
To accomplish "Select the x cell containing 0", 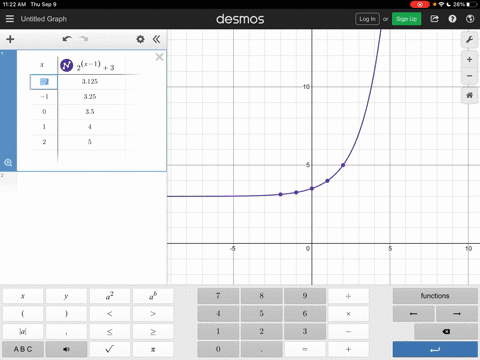I will tap(44, 112).
